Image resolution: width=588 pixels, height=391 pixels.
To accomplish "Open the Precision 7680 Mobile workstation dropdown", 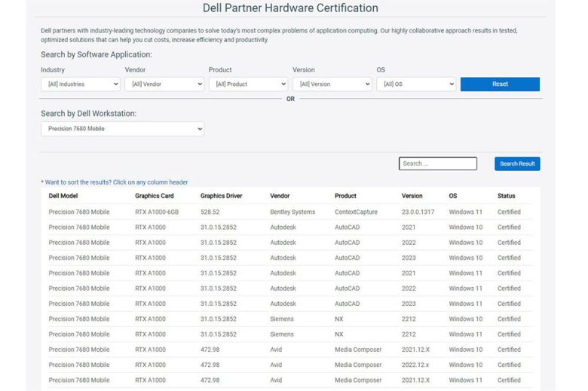I will point(122,129).
